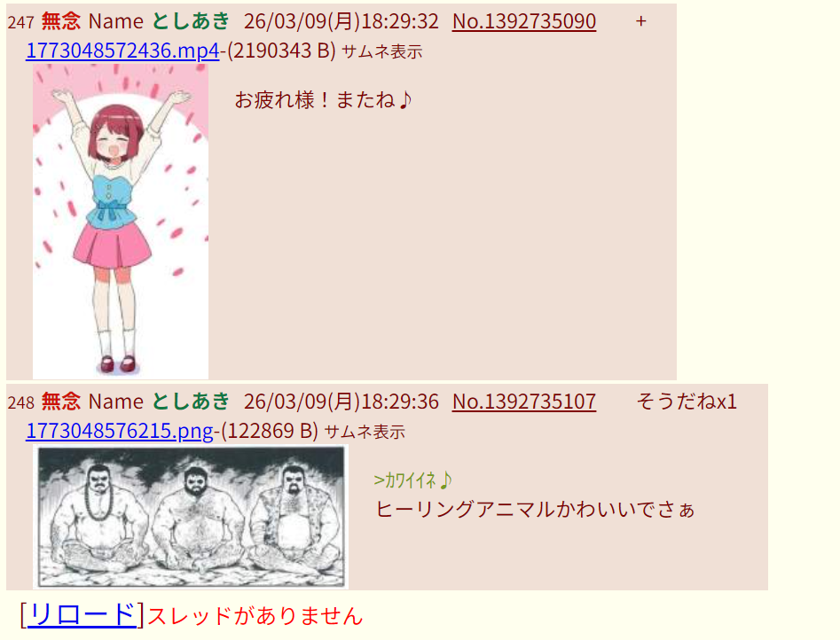Screen dimensions: 840x640
Task: Click the comment お疲れ様！またね♪
Action: pos(324,100)
